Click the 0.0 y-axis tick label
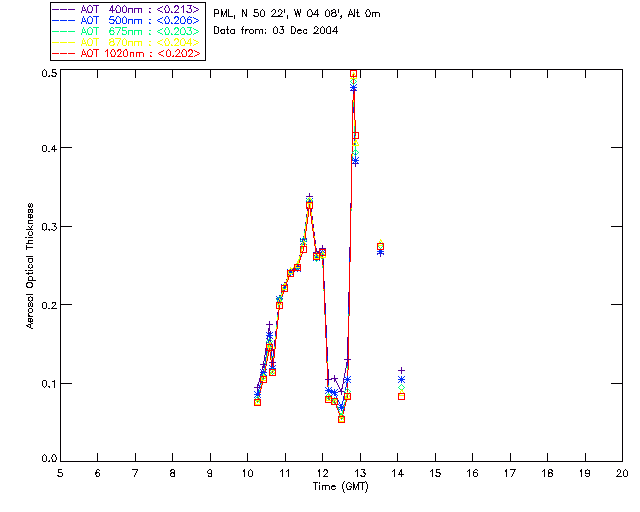 coord(49,459)
